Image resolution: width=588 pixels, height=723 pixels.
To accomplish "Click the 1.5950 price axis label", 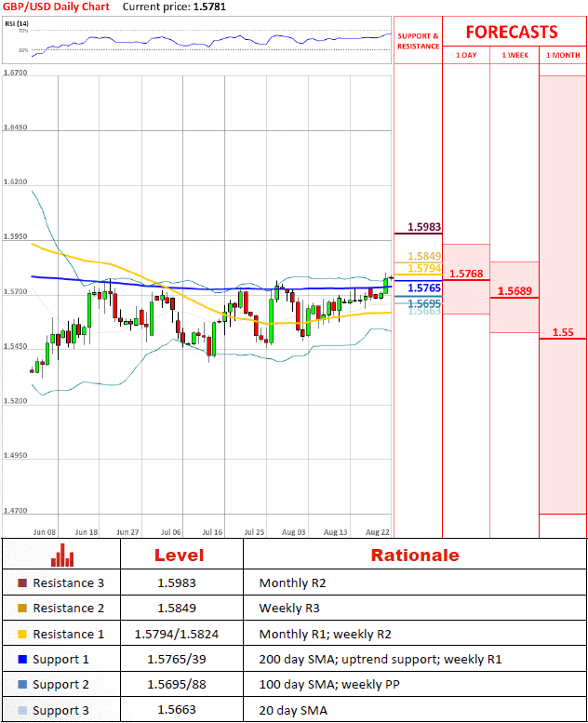I will [x=15, y=236].
